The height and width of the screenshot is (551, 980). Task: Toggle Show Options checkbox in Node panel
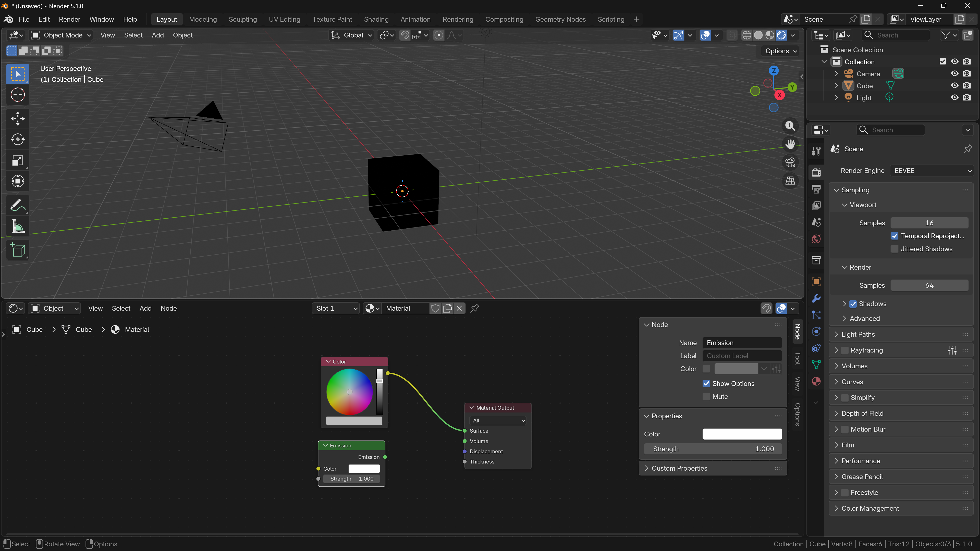[706, 384]
